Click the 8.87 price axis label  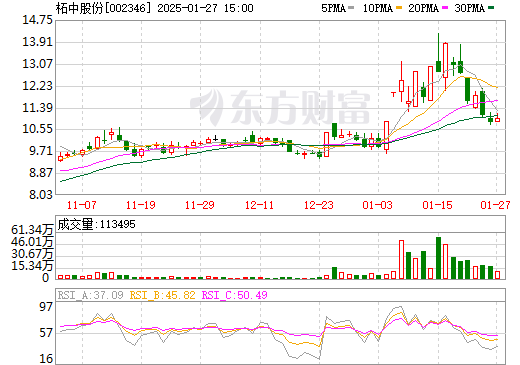tap(41, 173)
